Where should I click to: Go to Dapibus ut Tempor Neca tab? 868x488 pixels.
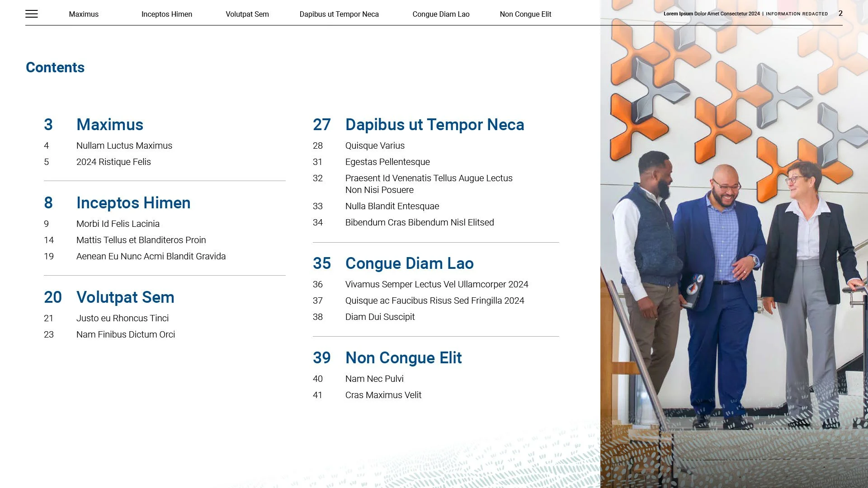tap(339, 14)
